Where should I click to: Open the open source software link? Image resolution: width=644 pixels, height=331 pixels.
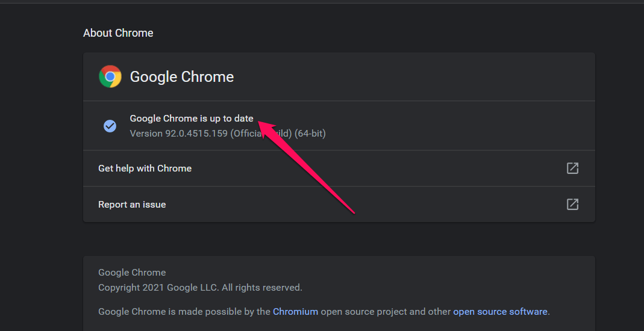(x=500, y=312)
